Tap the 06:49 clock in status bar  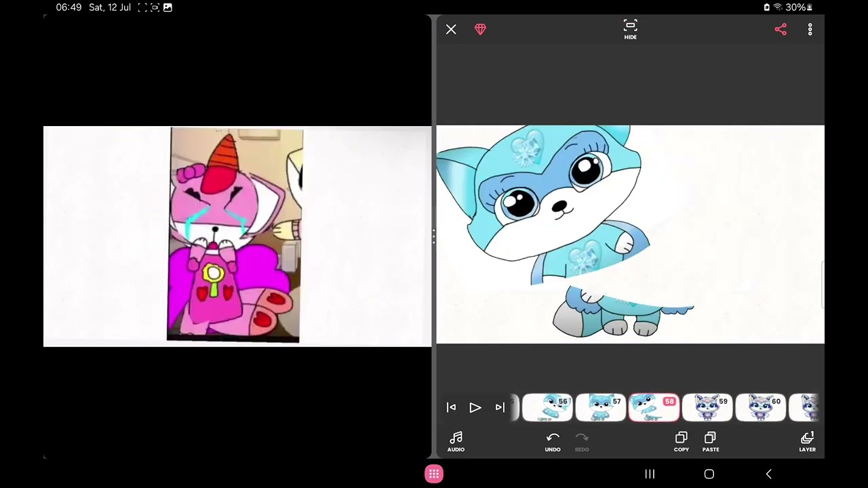[68, 7]
